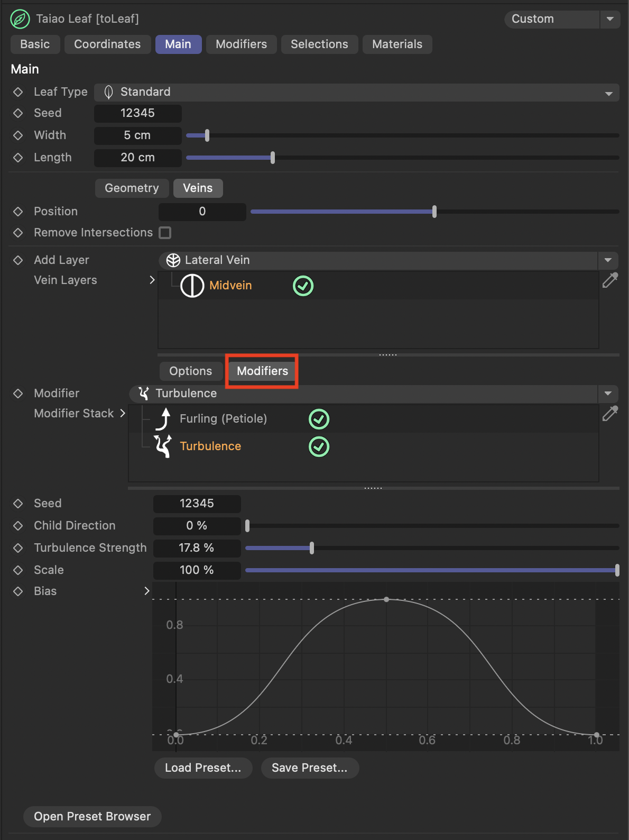This screenshot has width=629, height=840.
Task: Click keyframe diamond next to Width
Action: [x=18, y=135]
